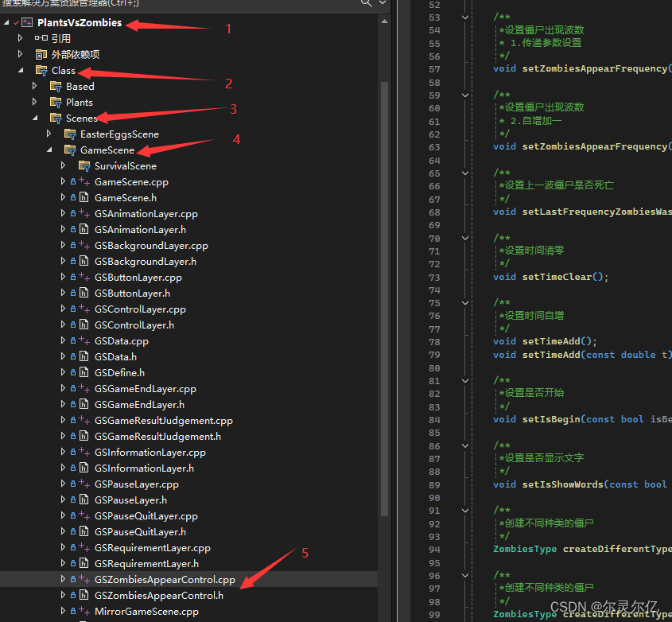Screen dimensions: 672x622
Task: Open GSZombiesAppearControl.h
Action: [158, 596]
